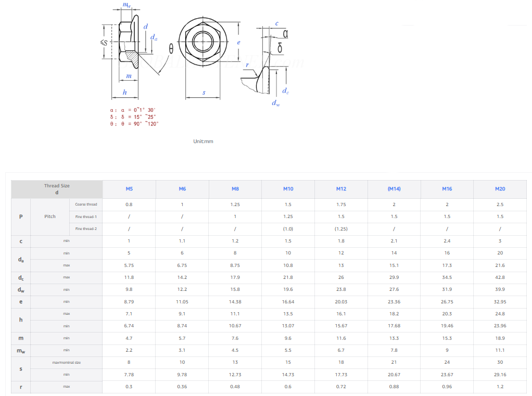Image resolution: width=532 pixels, height=396 pixels.
Task: Click the Thread Size d header cell
Action: click(57, 188)
